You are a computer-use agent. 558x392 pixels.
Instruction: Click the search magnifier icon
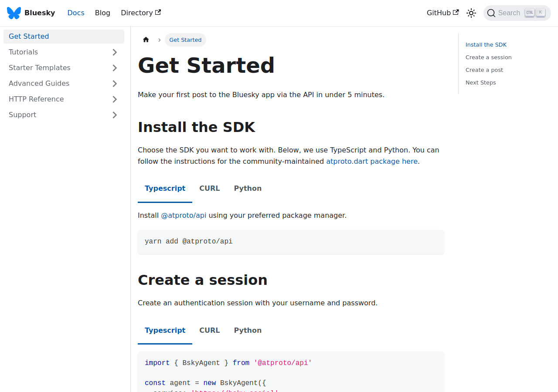point(491,13)
